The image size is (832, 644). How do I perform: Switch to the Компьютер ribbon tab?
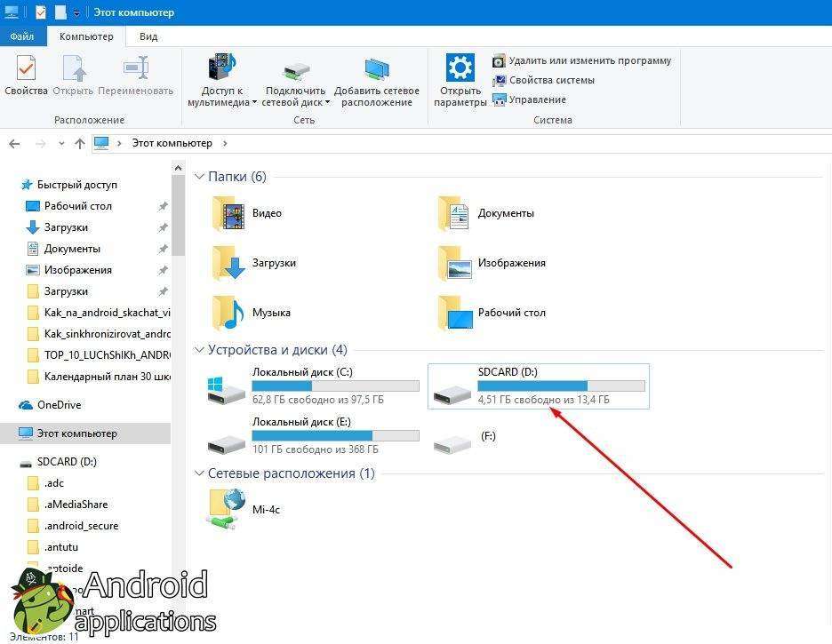[86, 36]
